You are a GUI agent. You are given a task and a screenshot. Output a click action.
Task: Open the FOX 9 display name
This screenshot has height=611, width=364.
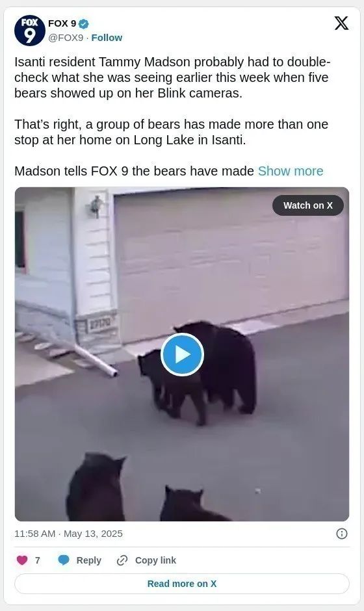pos(62,24)
